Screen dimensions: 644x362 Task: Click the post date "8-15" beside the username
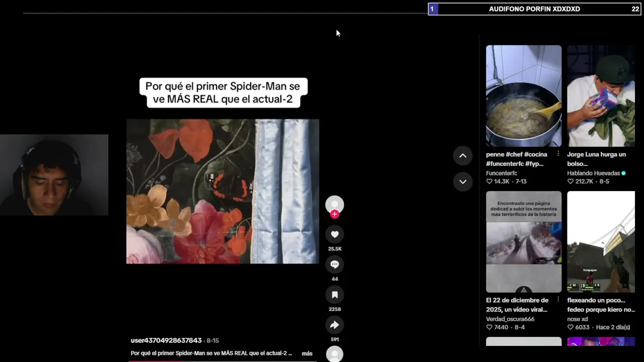[212, 340]
